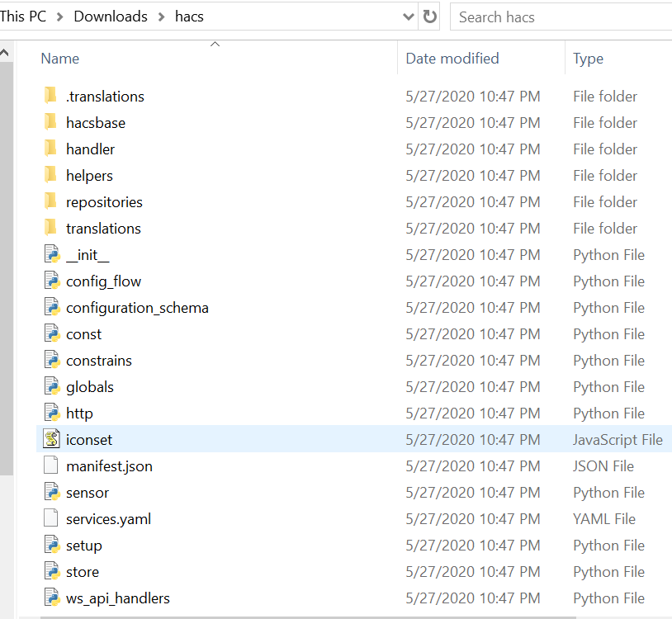Click the JSON File type cell

[603, 466]
